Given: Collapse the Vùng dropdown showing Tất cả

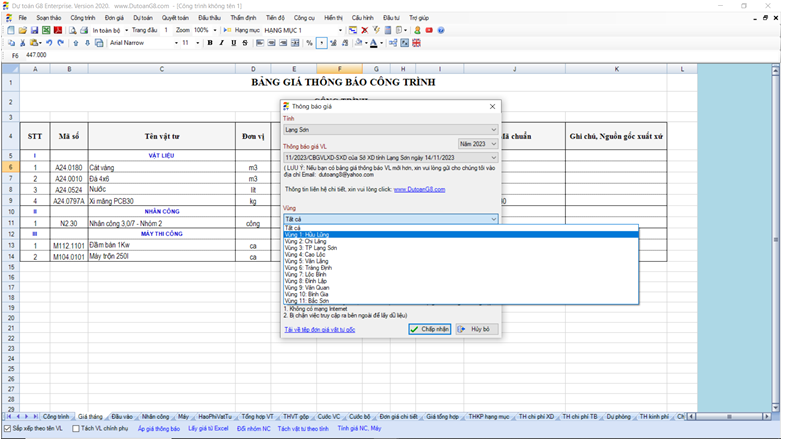Looking at the screenshot, I should [390, 219].
